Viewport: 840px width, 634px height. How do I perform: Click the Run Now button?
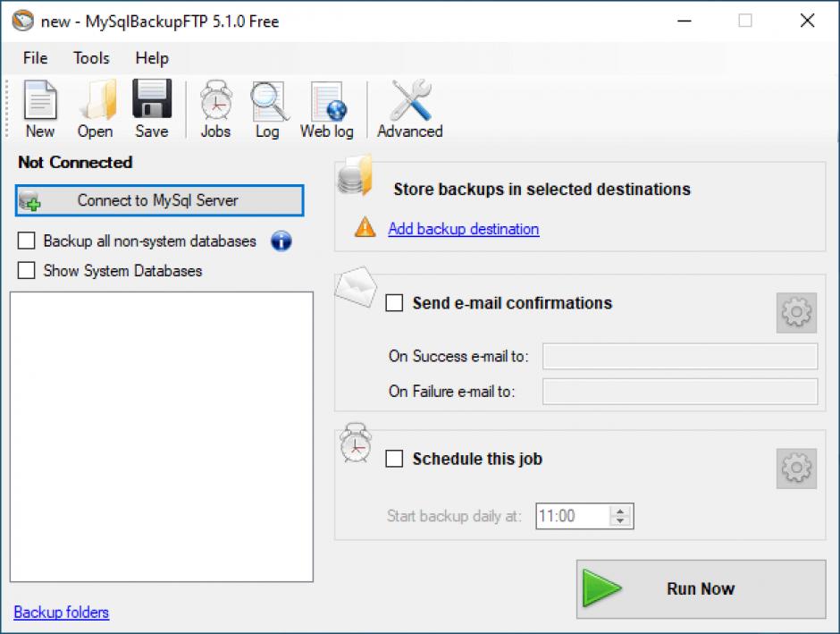point(701,589)
